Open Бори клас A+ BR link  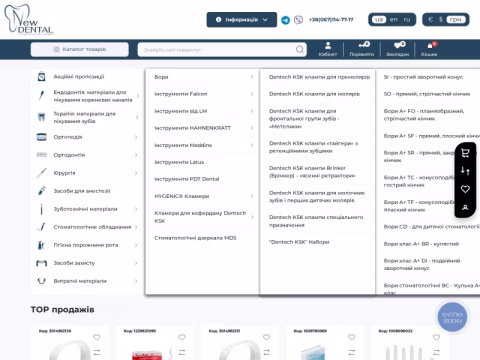click(x=421, y=244)
